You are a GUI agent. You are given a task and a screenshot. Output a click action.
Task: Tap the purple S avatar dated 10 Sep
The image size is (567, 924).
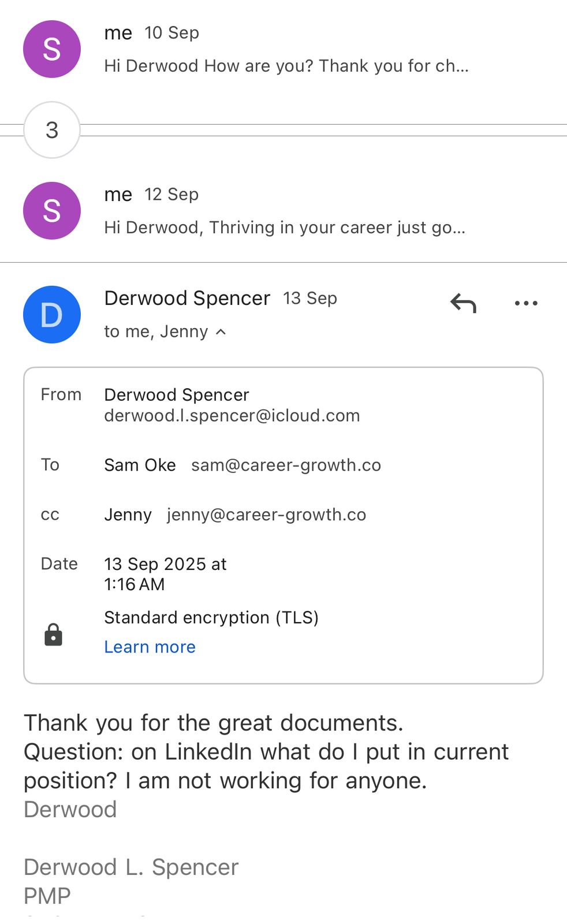coord(52,49)
